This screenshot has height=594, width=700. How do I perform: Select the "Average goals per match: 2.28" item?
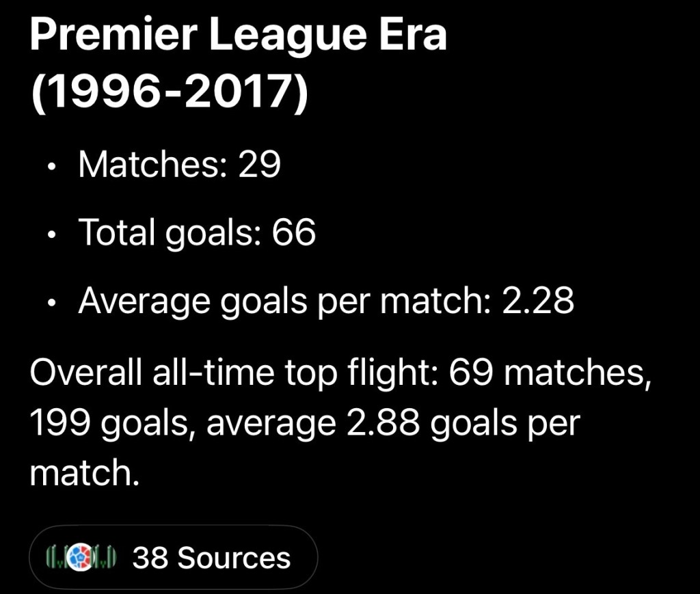pyautogui.click(x=326, y=300)
